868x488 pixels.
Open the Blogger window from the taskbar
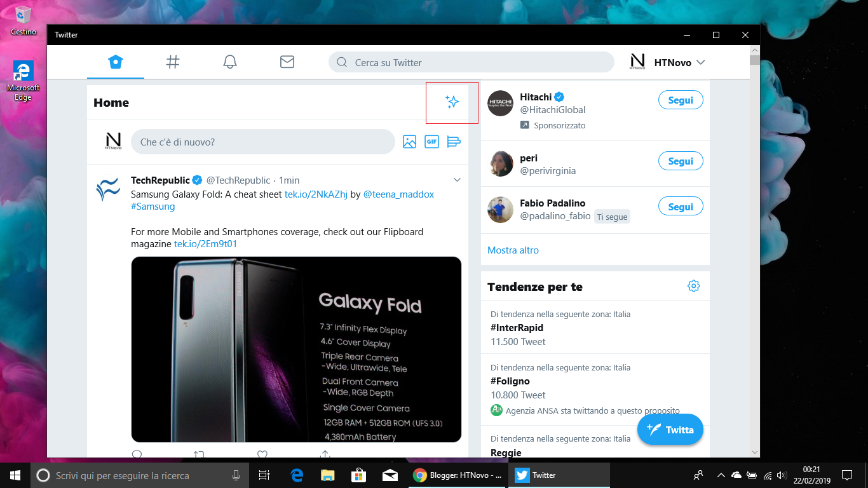(x=458, y=475)
